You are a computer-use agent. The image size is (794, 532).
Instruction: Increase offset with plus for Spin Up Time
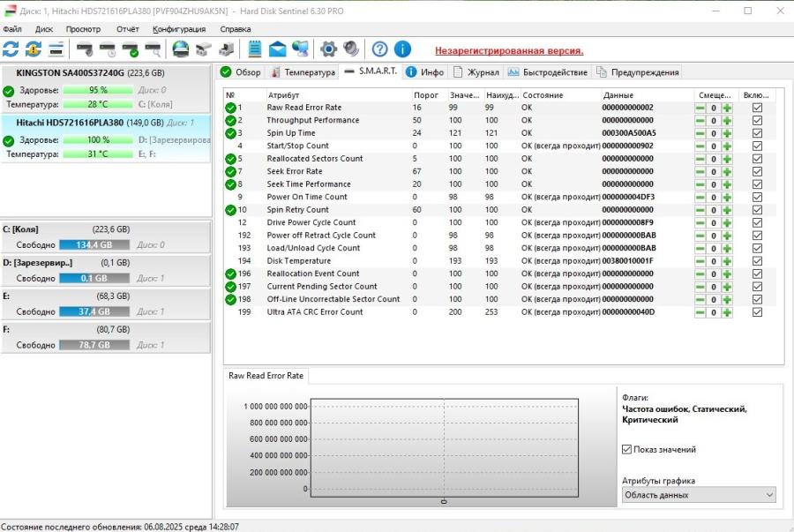pos(727,133)
